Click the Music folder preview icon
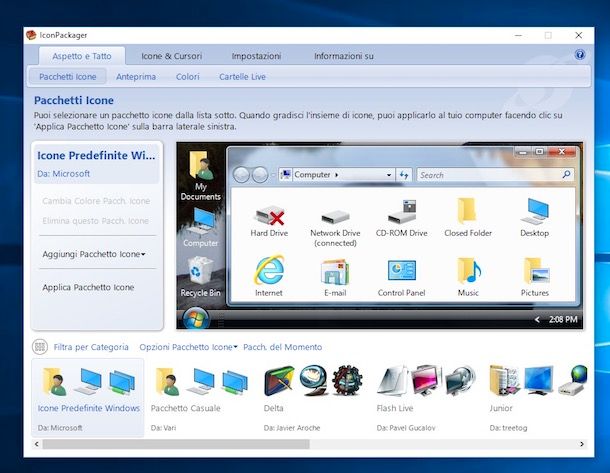 (468, 271)
